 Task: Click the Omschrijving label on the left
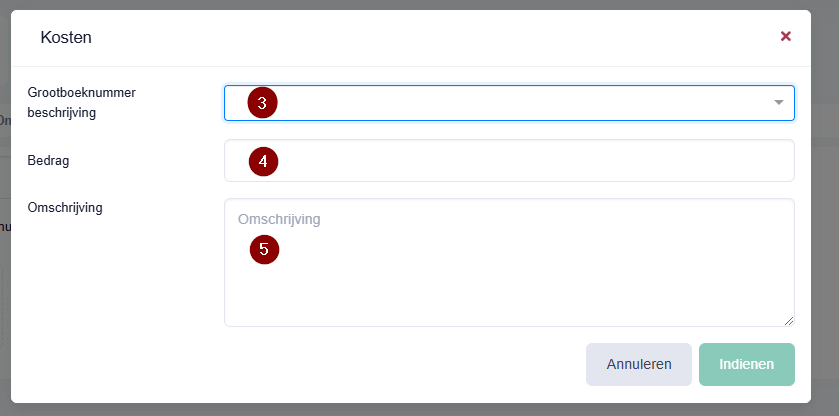(x=65, y=207)
